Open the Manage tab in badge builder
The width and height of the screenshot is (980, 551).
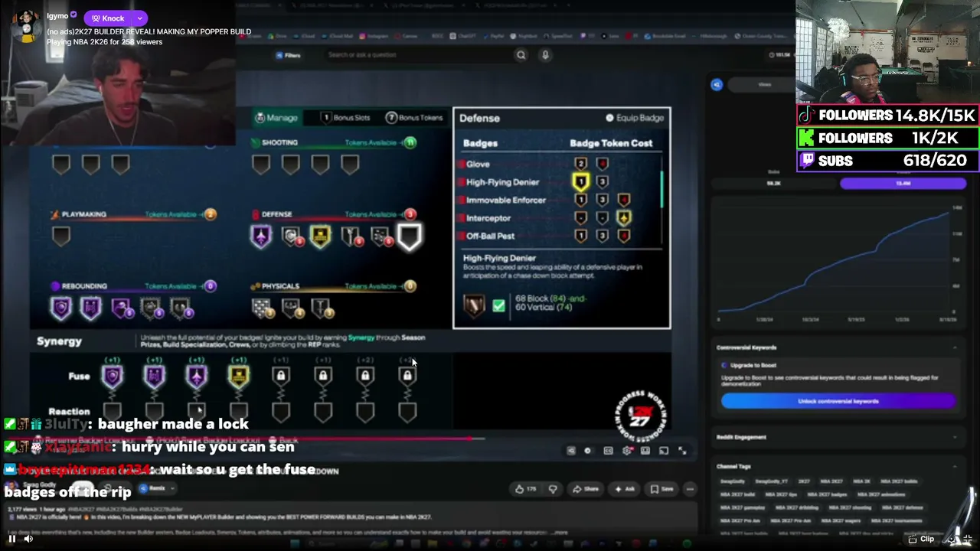coord(276,118)
